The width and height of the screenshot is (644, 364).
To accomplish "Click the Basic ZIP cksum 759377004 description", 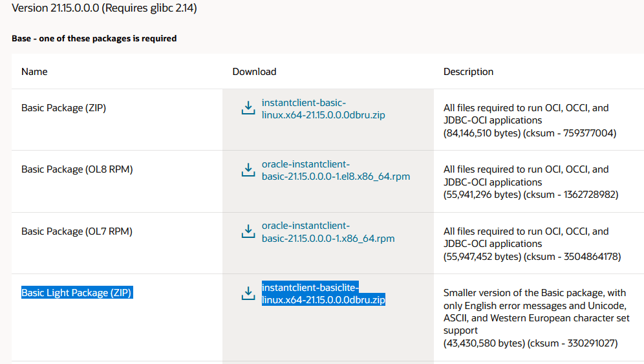I will pyautogui.click(x=530, y=120).
